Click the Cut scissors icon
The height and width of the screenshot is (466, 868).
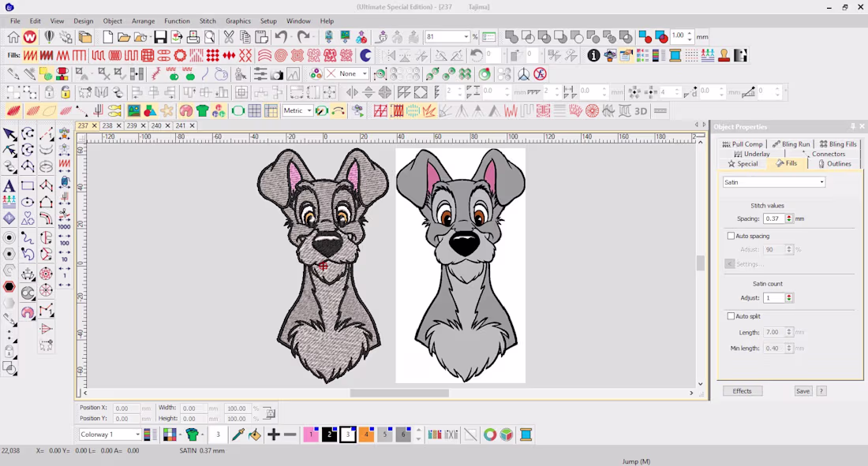click(229, 37)
